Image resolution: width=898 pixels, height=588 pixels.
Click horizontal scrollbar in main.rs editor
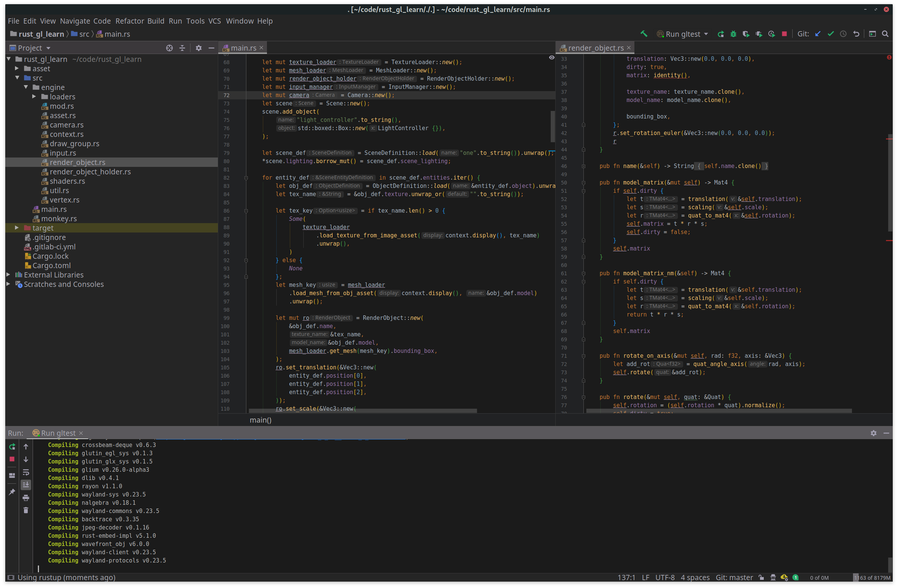(362, 410)
